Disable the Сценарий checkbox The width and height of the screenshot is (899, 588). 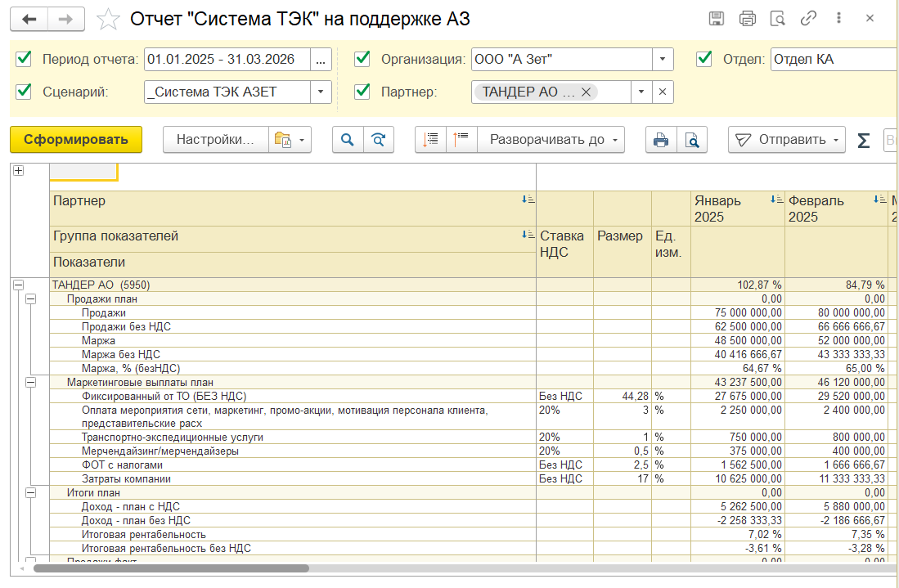pyautogui.click(x=24, y=92)
